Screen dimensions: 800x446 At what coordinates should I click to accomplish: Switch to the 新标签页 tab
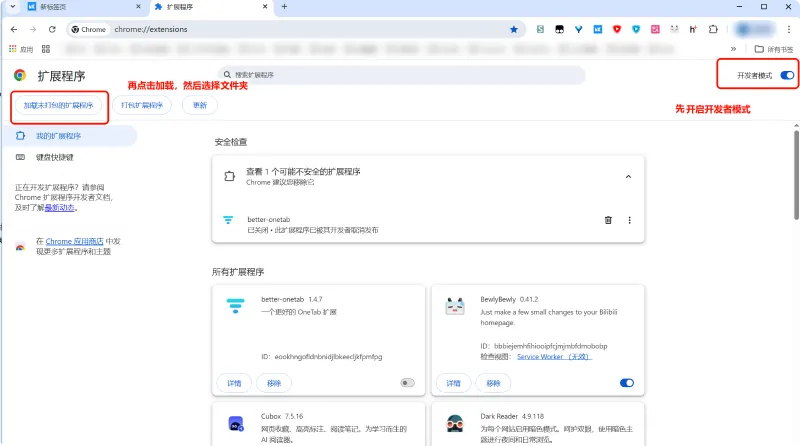[84, 7]
